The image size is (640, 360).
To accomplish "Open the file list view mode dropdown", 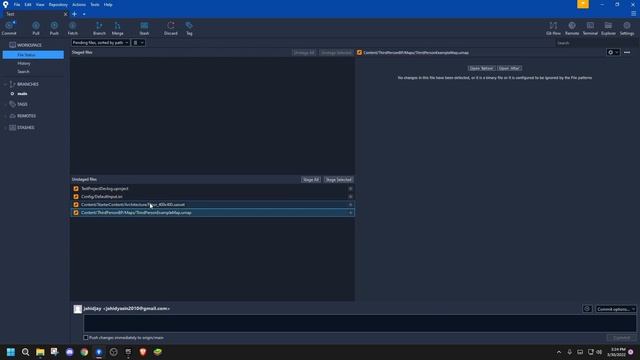I will click(x=138, y=42).
